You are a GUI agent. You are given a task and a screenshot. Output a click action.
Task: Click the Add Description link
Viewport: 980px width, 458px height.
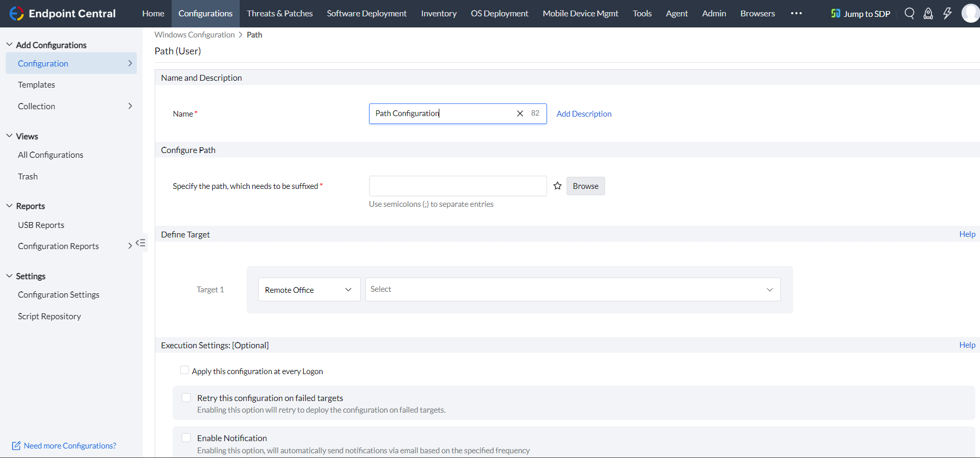click(584, 114)
